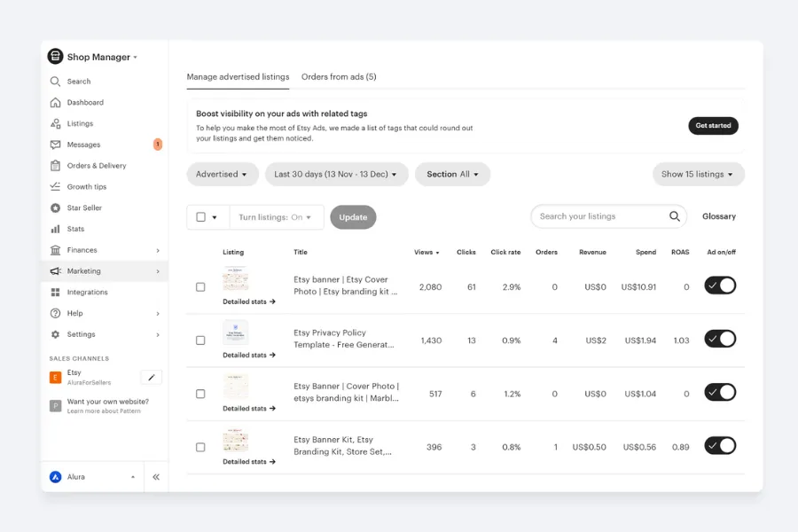Open the Advertised filter dropdown
Screen dimensions: 798x532
(x=223, y=174)
